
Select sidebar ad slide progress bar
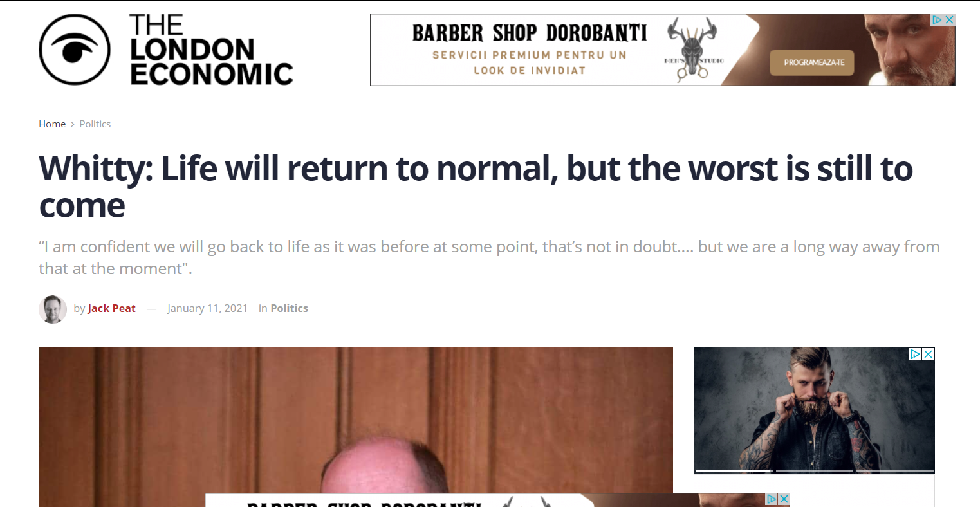pos(814,471)
